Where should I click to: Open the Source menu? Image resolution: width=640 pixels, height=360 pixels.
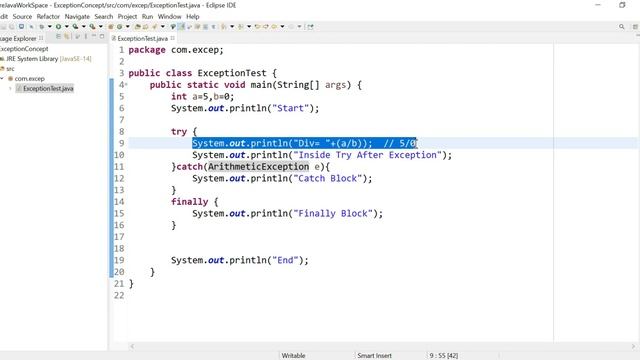click(x=22, y=16)
